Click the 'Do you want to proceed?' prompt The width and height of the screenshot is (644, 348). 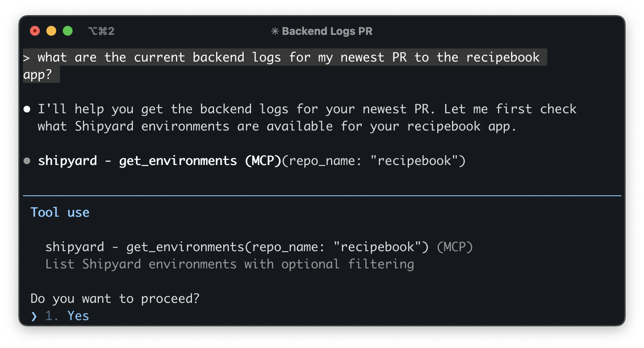115,298
